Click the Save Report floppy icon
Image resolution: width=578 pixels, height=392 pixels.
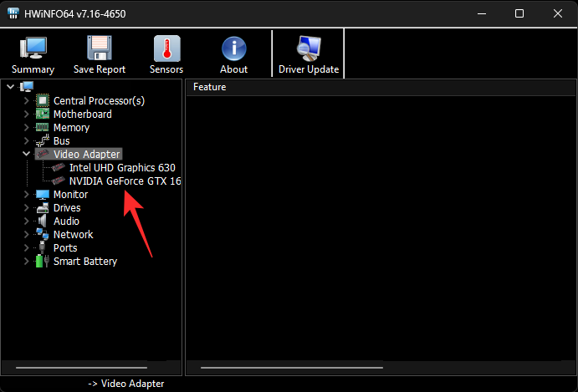point(100,48)
